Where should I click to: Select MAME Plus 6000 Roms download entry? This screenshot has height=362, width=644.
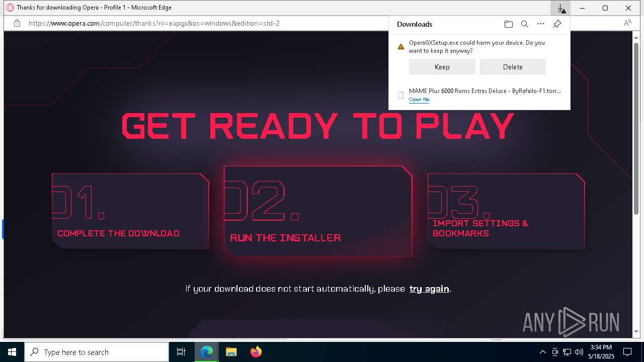[x=479, y=95]
